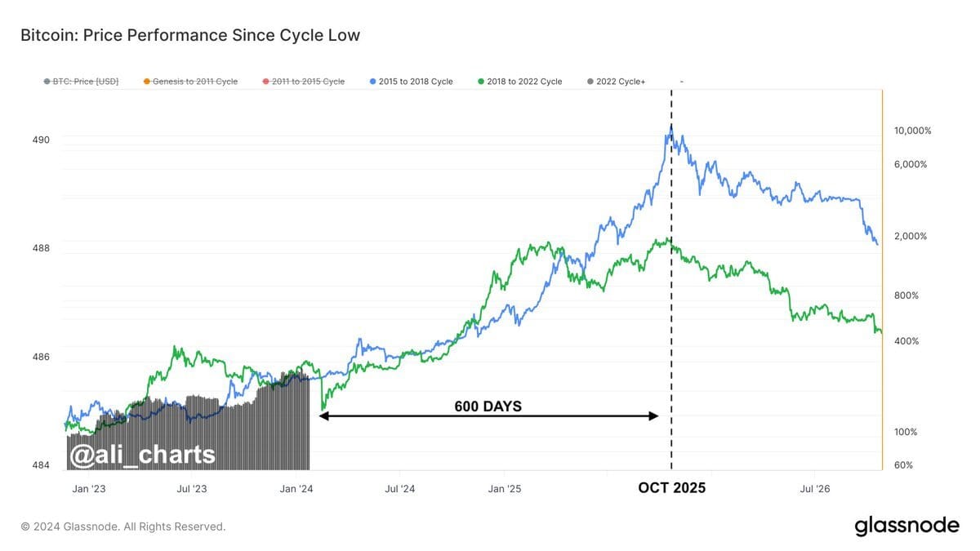980x551 pixels.
Task: Click the 10,000% right axis label
Action: 913,131
